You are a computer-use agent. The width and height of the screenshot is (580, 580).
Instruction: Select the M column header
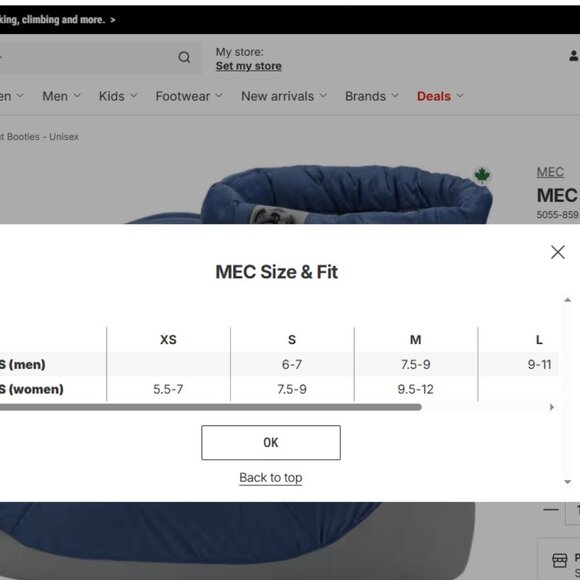click(415, 340)
